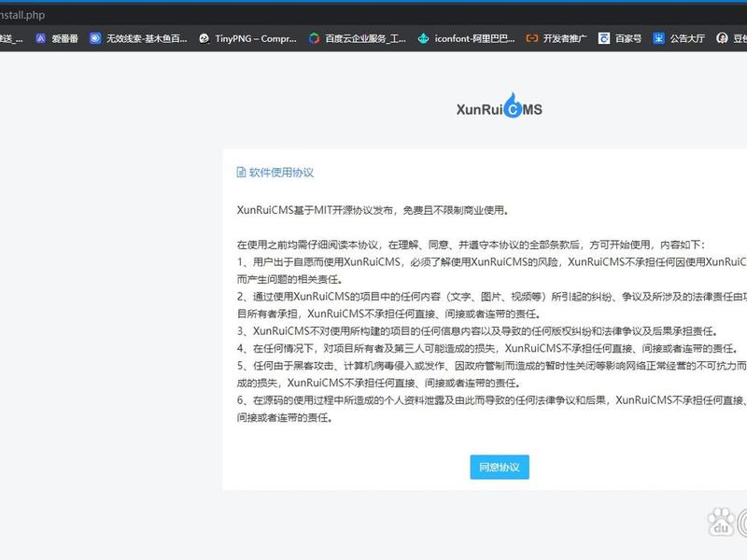
Task: Open the 无效线索-基木鱼百 bookmark
Action: 138,38
